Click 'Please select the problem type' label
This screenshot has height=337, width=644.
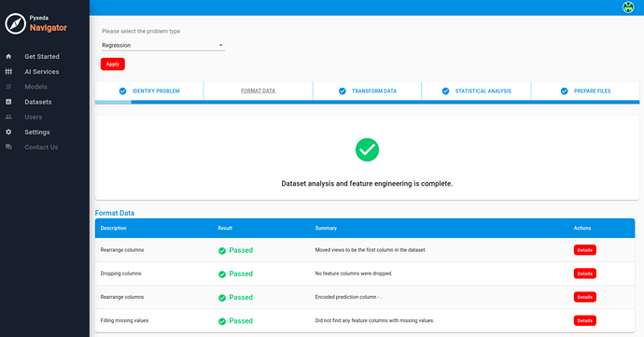point(141,31)
